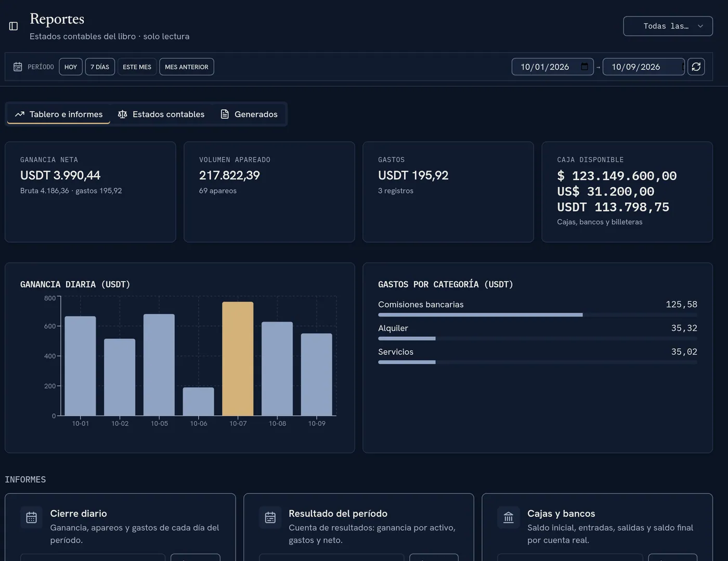
Task: Click the 'Cajas y bancos' report title
Action: tap(561, 513)
